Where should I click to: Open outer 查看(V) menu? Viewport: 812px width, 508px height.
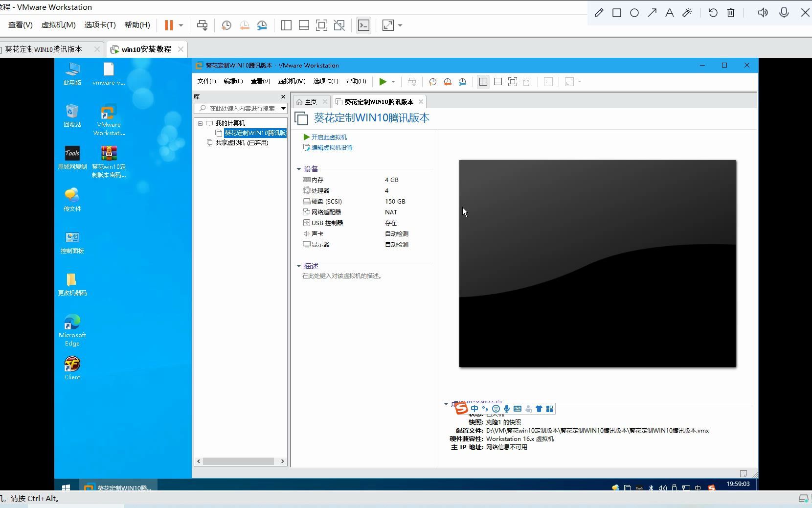pyautogui.click(x=21, y=25)
